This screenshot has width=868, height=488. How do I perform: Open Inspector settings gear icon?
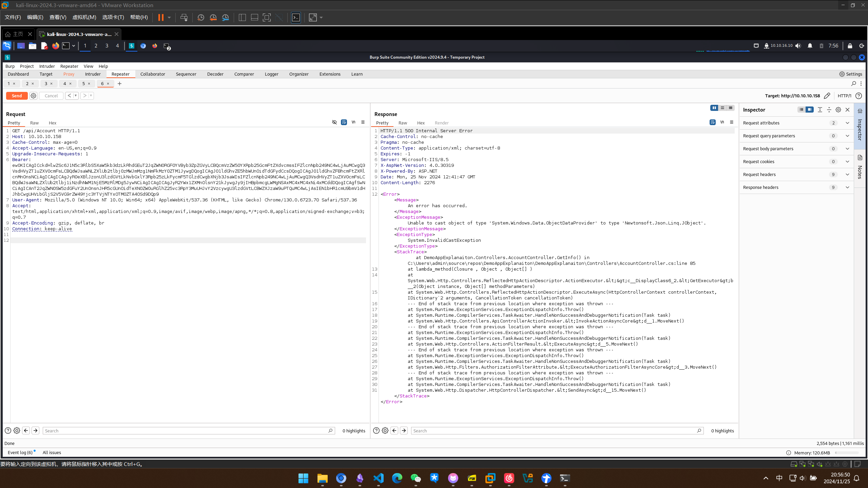pos(838,110)
